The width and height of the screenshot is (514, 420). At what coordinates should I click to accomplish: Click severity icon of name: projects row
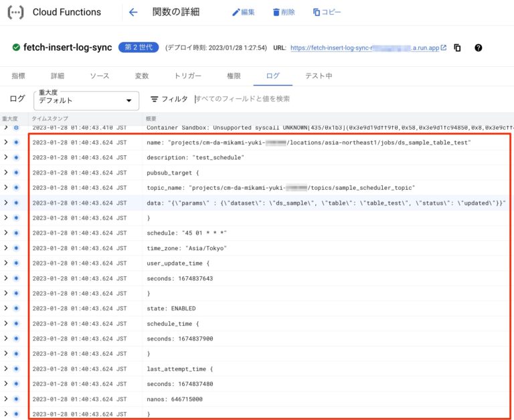click(x=16, y=142)
